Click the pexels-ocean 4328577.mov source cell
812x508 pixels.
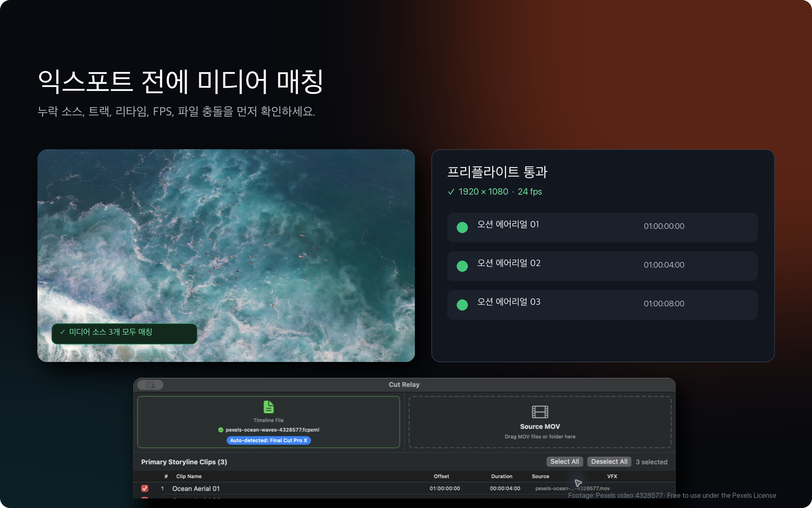573,488
